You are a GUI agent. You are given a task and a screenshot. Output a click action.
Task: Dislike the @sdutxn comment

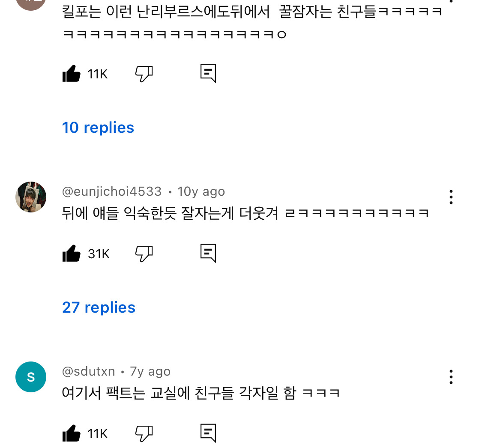tap(144, 434)
